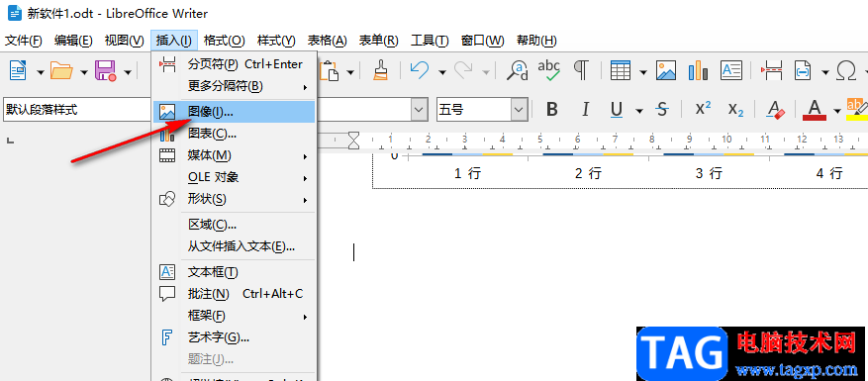Choose 批注(N) menu entry
Screen dimensions: 868x381
click(x=234, y=294)
